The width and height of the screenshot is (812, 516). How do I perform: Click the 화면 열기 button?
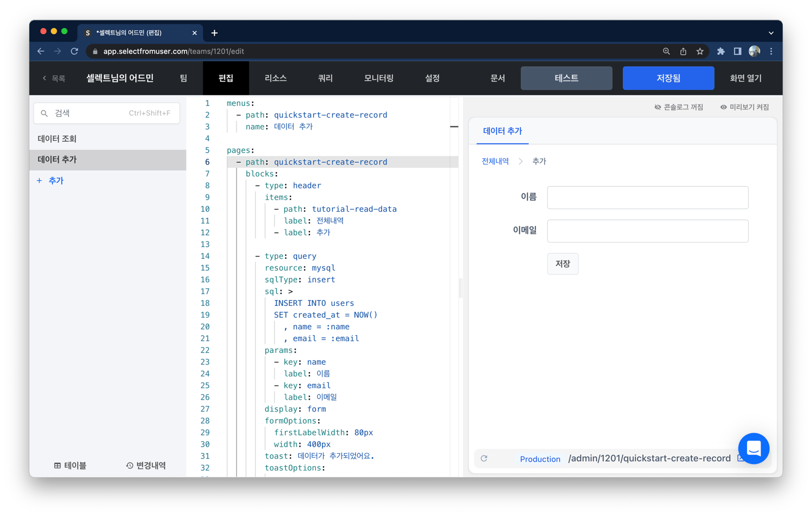pyautogui.click(x=745, y=79)
